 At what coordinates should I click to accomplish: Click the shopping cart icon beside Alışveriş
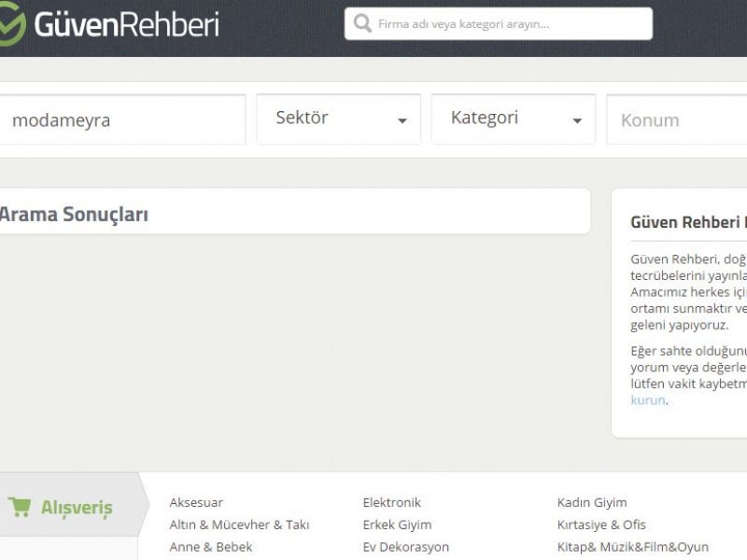point(20,507)
